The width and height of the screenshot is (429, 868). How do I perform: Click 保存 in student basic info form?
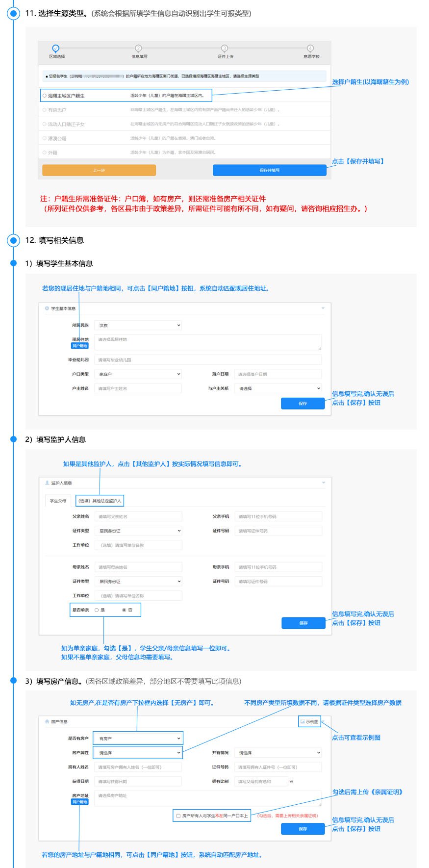pyautogui.click(x=303, y=403)
